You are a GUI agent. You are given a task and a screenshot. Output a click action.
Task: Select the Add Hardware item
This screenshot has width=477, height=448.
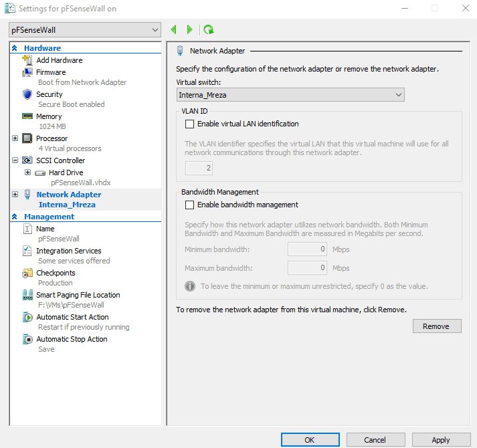point(59,60)
